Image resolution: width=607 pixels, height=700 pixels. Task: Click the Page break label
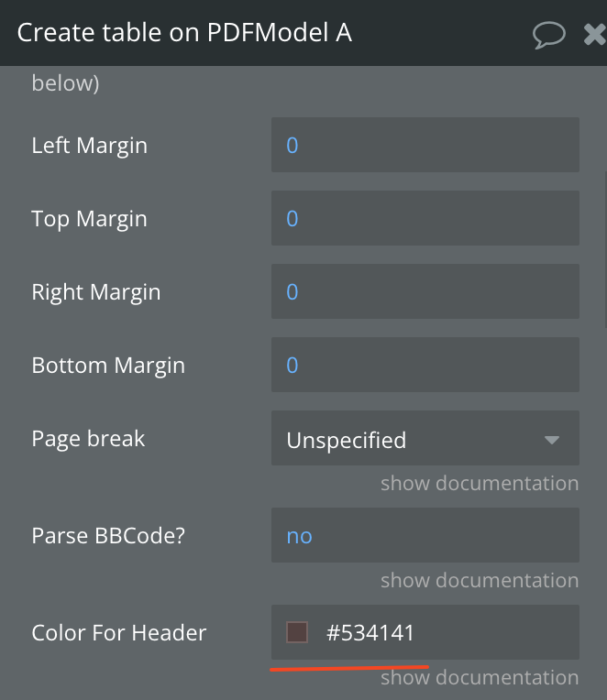pos(88,439)
